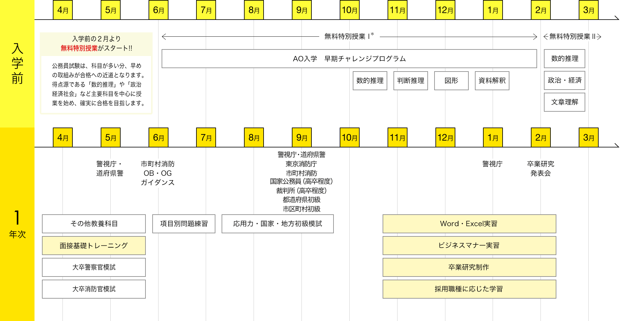Select the 採用職種に応じた学習 box
This screenshot has height=321, width=644.
(469, 289)
